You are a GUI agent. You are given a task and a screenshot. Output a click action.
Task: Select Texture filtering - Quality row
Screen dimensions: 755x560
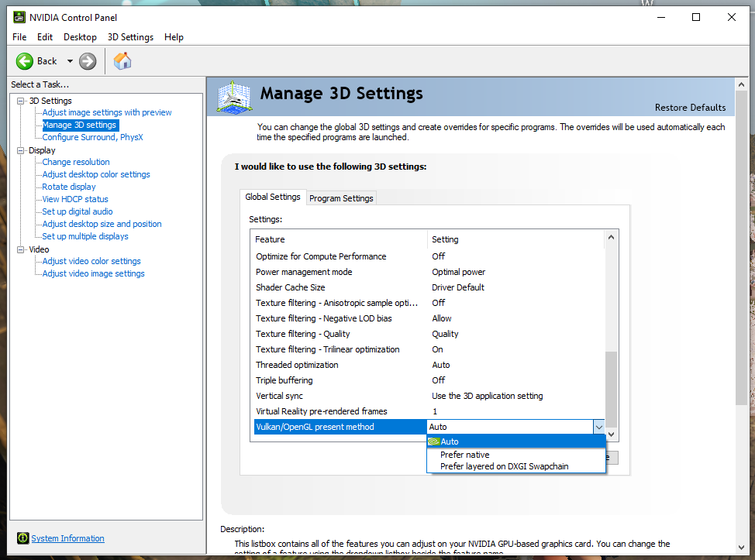[x=429, y=334]
